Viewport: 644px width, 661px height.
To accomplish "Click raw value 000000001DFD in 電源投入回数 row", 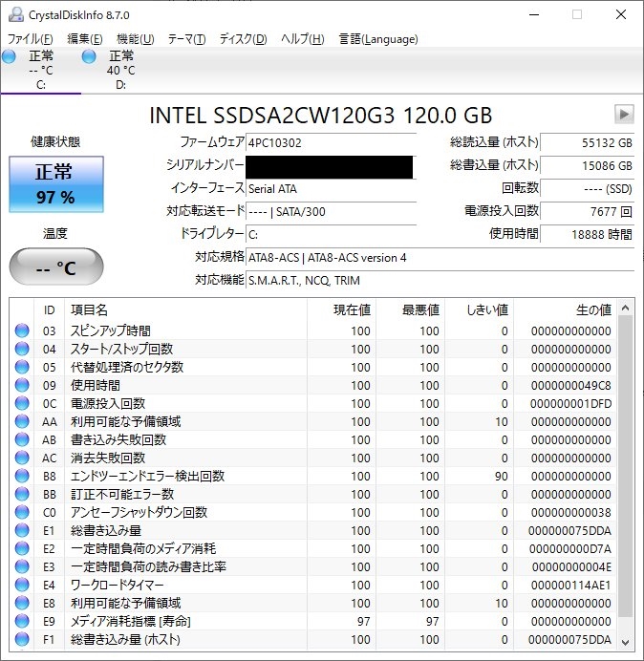I will point(570,403).
